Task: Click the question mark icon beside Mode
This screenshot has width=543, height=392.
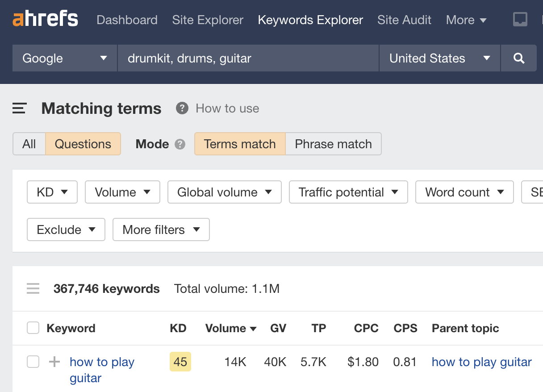Action: tap(180, 144)
